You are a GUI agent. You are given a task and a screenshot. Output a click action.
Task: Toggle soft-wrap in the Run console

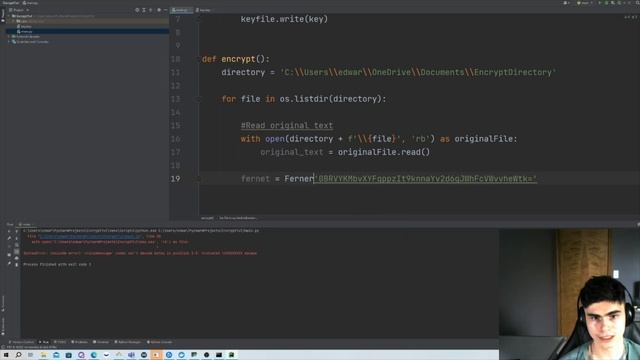(16, 245)
